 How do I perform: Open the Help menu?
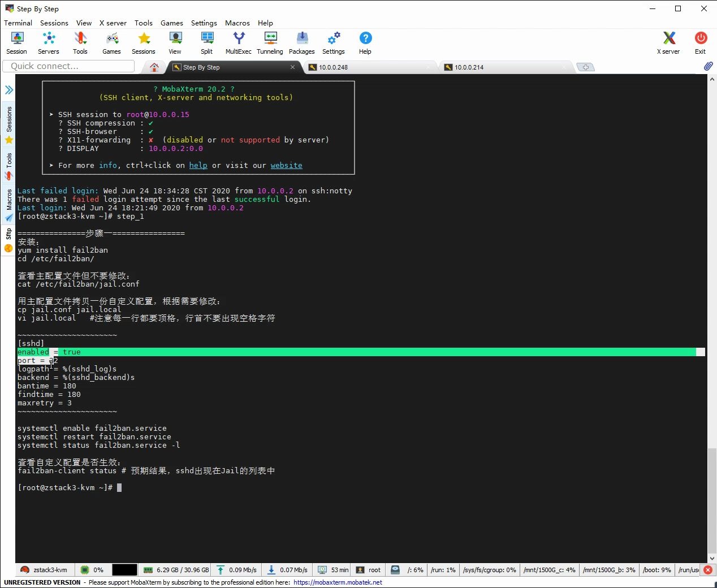click(265, 23)
